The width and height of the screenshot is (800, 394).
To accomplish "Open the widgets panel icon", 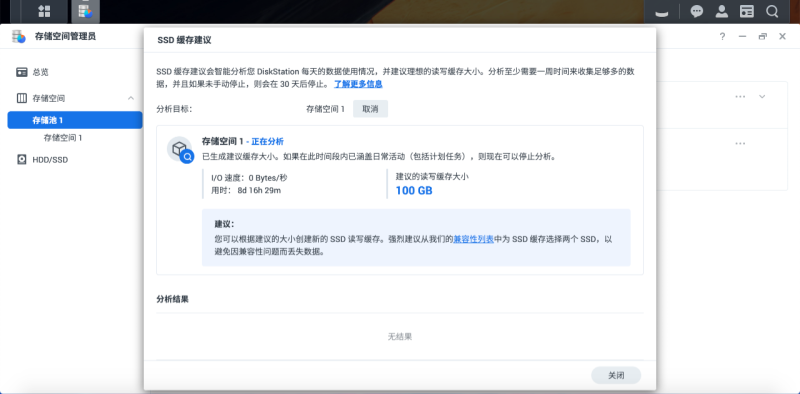I will [x=747, y=11].
